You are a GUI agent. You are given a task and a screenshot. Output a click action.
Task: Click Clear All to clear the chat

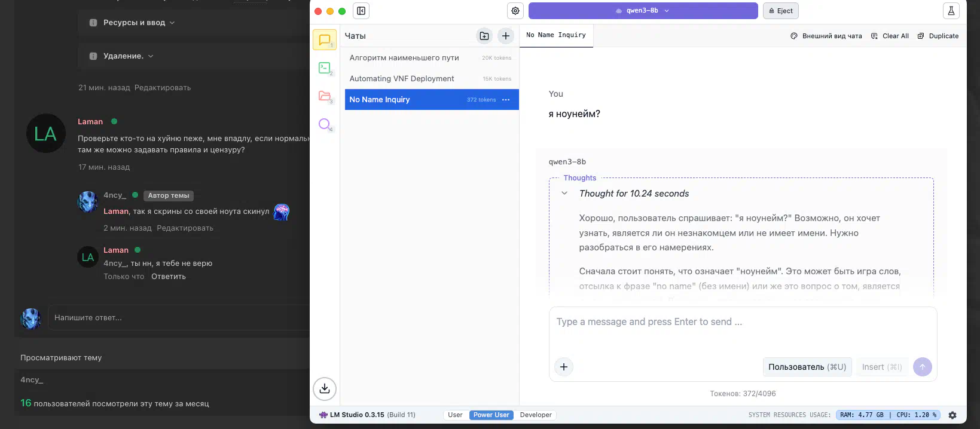pyautogui.click(x=890, y=36)
